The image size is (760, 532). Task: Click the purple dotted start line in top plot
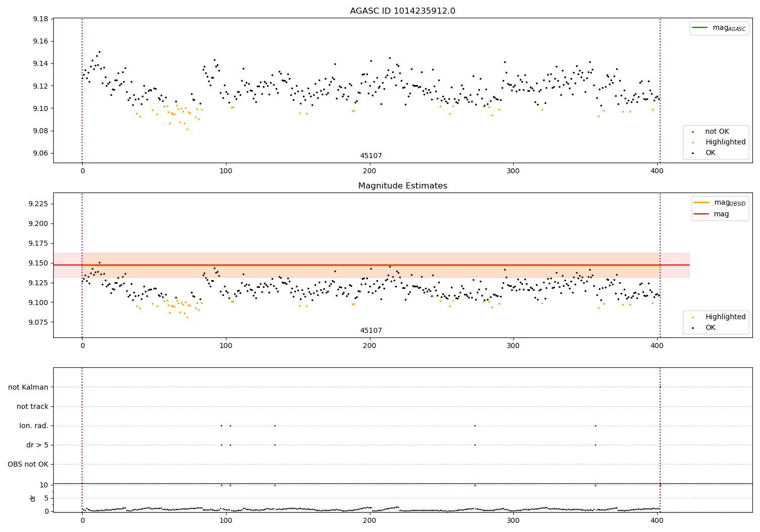tap(82, 90)
